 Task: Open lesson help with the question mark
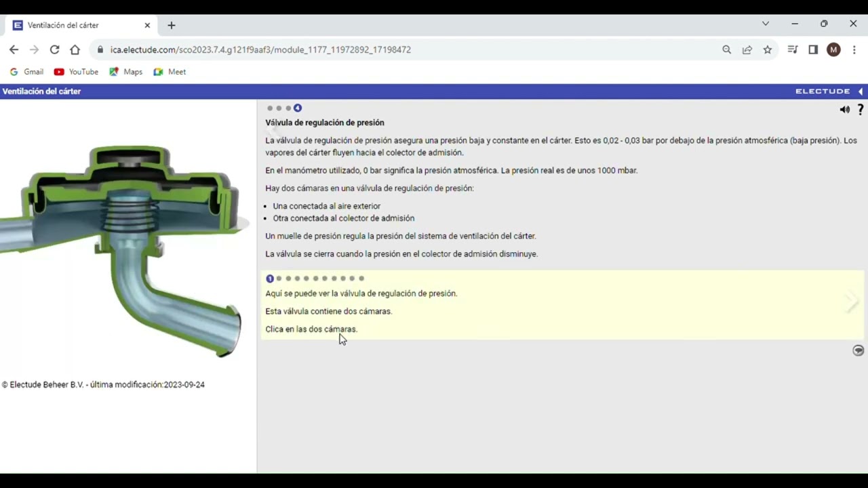click(x=861, y=109)
